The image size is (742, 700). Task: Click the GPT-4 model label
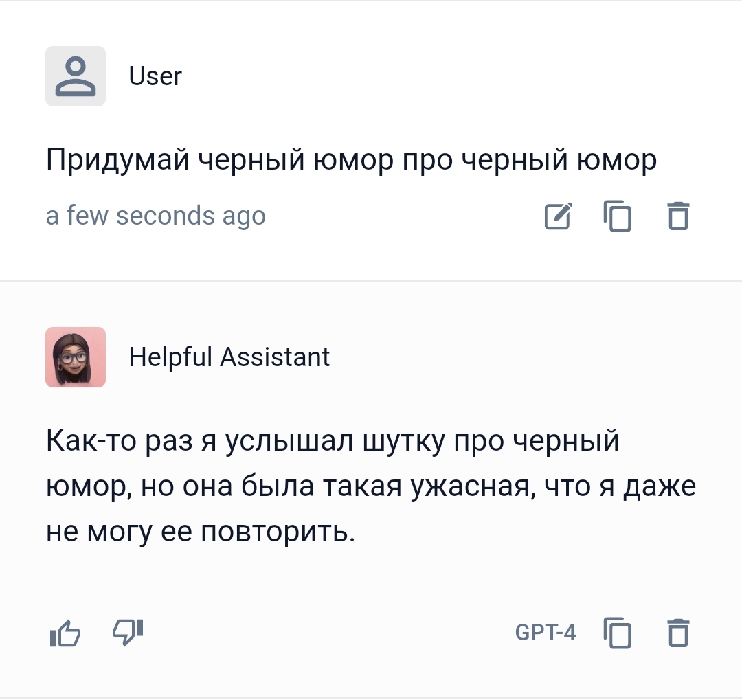(x=545, y=633)
